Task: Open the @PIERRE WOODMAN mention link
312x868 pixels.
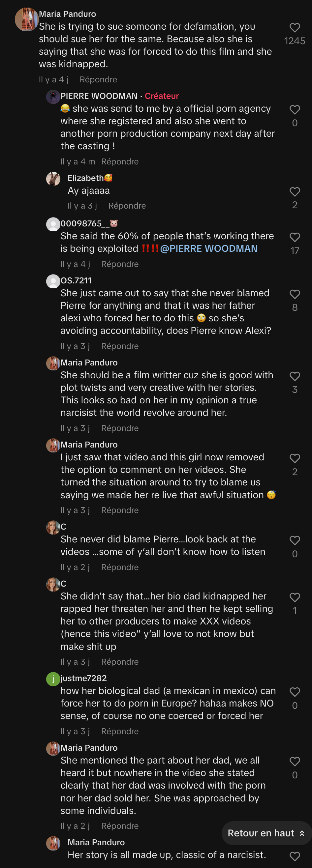Action: coord(208,249)
